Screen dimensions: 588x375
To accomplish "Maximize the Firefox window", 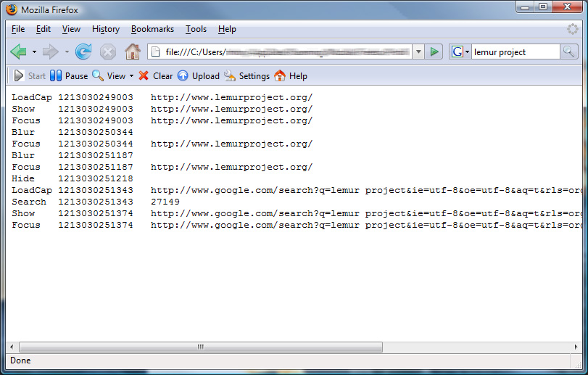I will [x=542, y=7].
